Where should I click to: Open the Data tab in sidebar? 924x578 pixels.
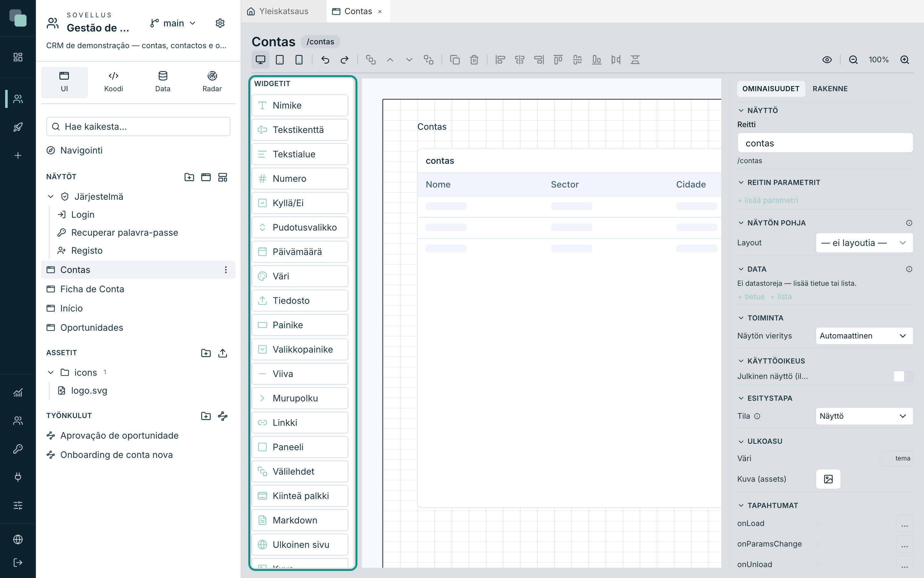tap(163, 82)
